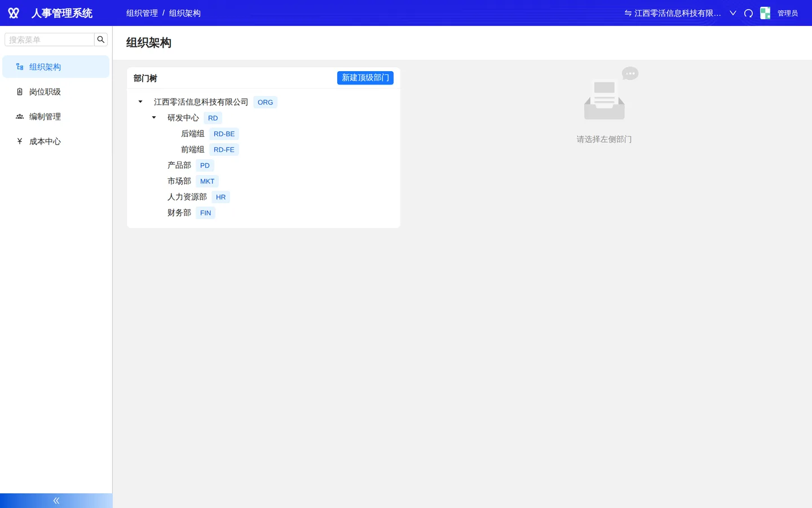Select company 江西零活信息科技有限… in header
Viewport: 812px width, 508px height.
click(678, 13)
